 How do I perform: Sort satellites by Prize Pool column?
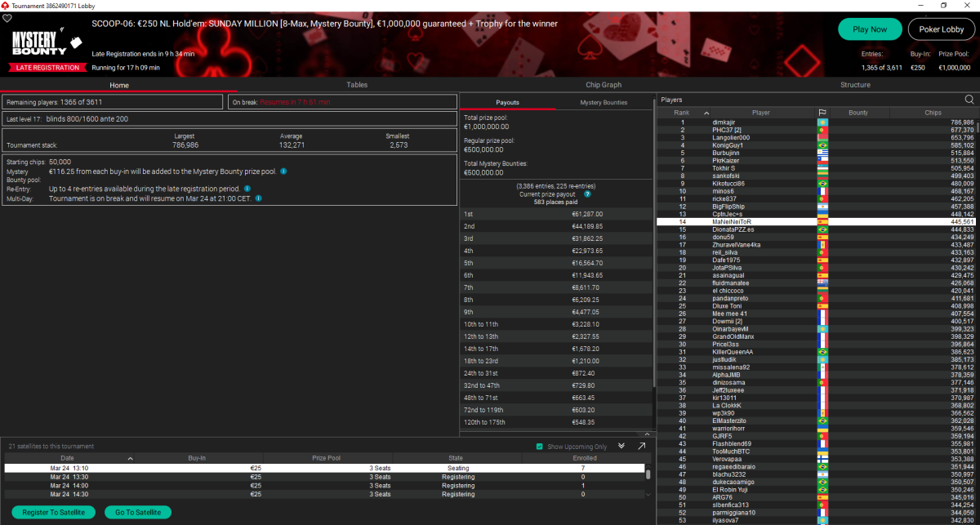point(327,459)
